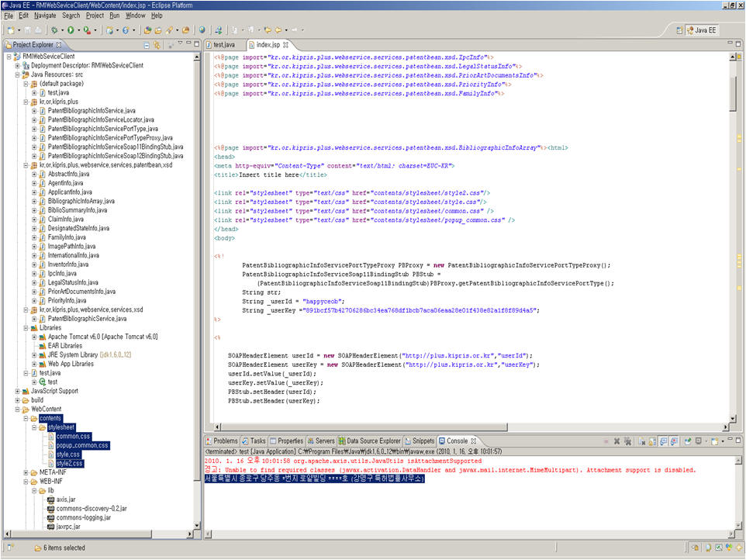The width and height of the screenshot is (746, 560).
Task: Open the Navigate menu
Action: tap(45, 15)
